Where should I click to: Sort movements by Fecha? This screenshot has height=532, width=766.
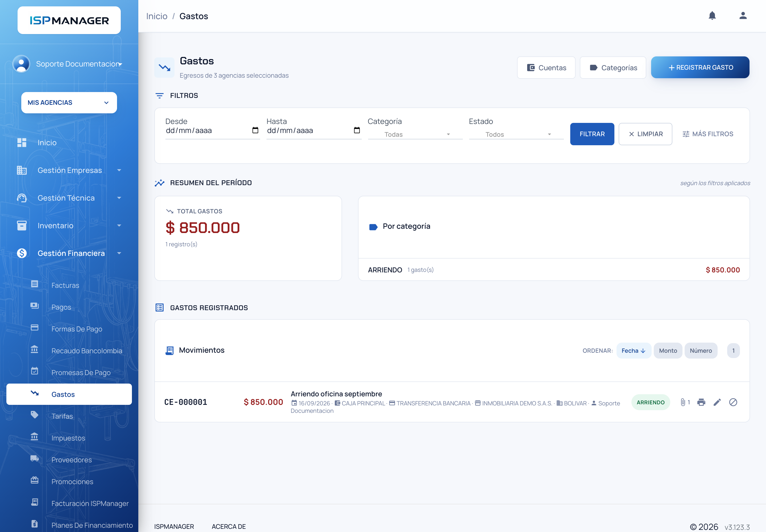pyautogui.click(x=633, y=351)
